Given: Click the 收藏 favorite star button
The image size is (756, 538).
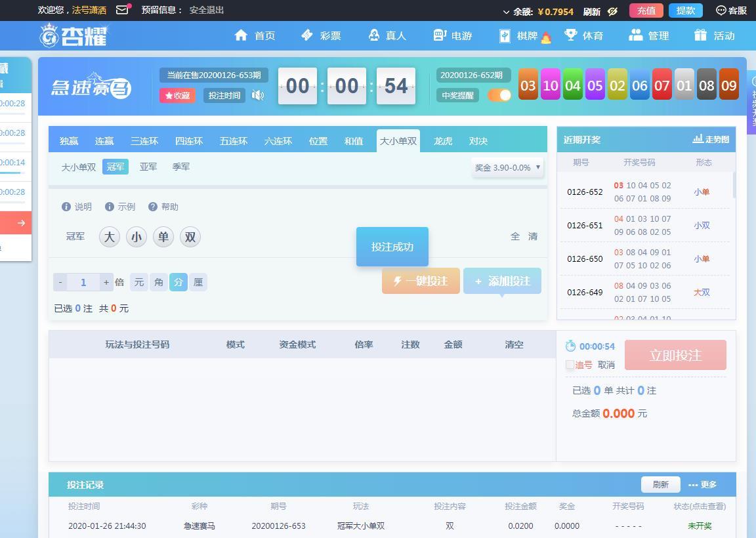Looking at the screenshot, I should point(177,95).
